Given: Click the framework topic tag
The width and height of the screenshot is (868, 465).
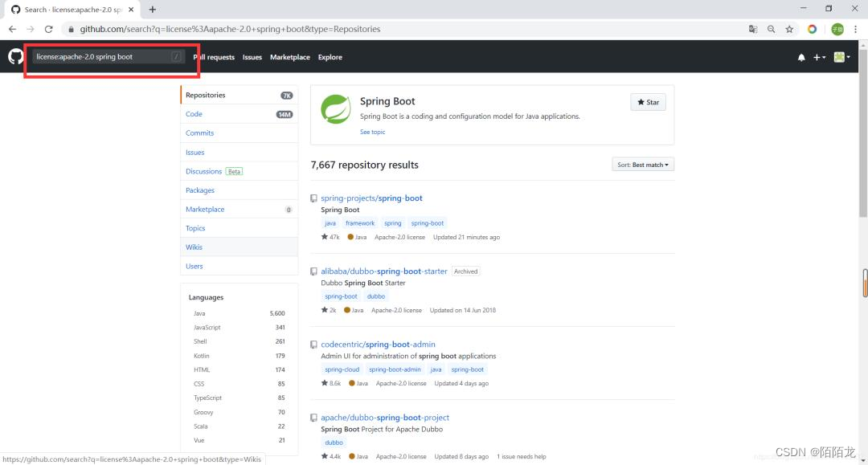Looking at the screenshot, I should 360,223.
